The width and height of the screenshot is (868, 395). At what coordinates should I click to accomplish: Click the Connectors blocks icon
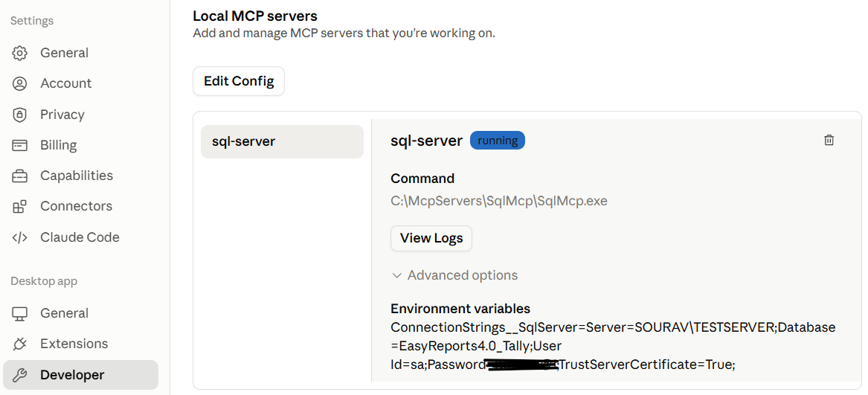19,207
